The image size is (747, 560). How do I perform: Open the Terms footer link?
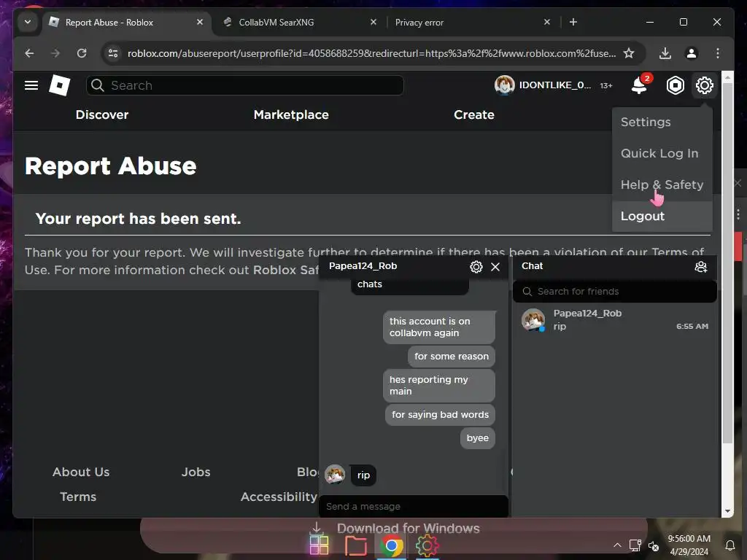pos(78,497)
